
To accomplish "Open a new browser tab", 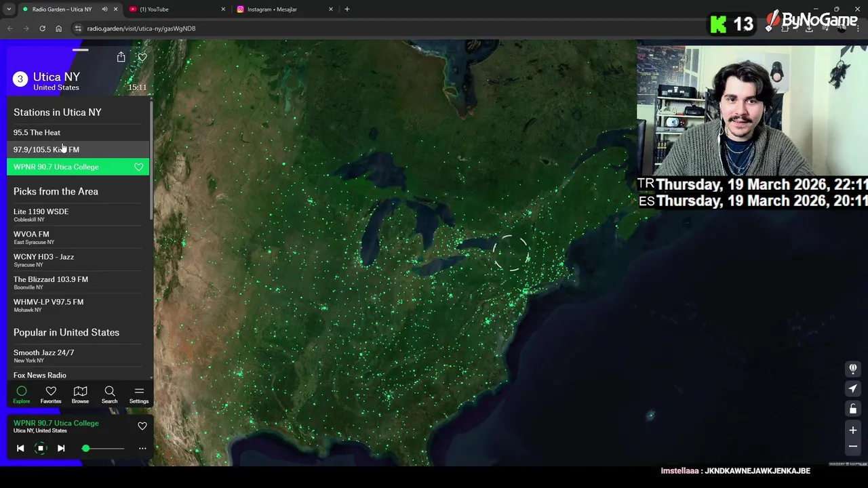I will click(x=347, y=9).
